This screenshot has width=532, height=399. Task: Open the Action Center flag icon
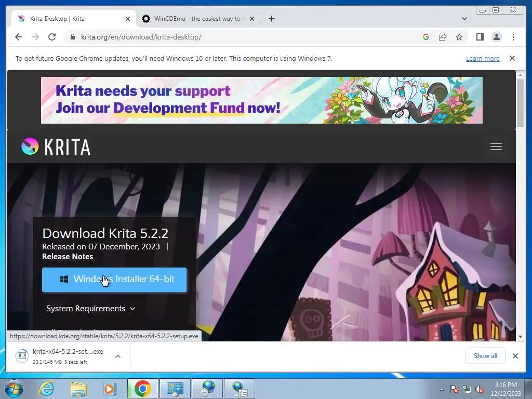click(x=454, y=389)
